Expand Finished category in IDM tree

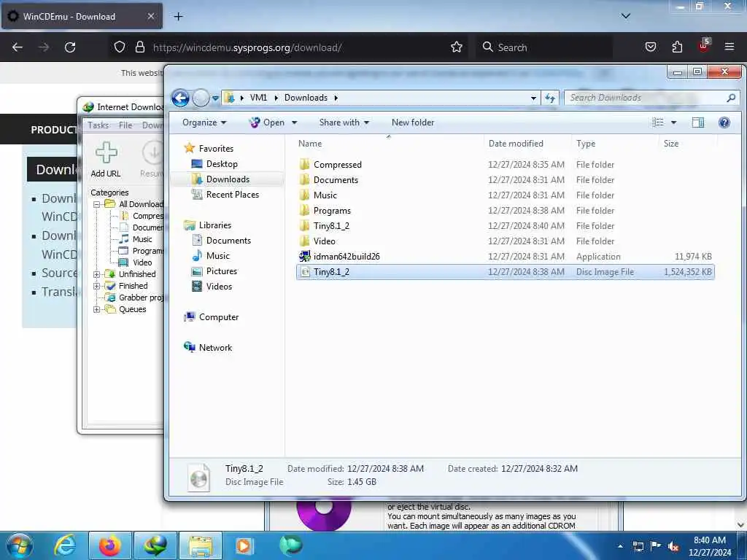(97, 286)
